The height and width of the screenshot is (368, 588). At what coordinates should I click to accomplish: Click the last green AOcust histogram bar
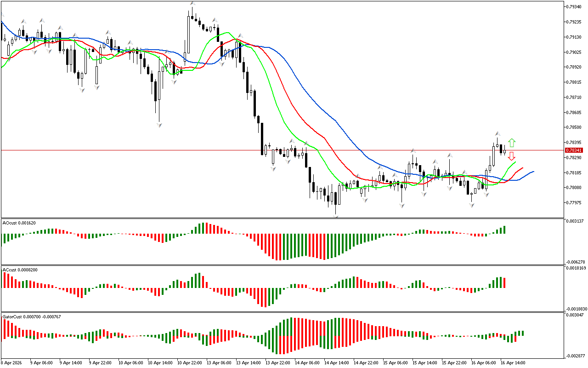point(504,230)
